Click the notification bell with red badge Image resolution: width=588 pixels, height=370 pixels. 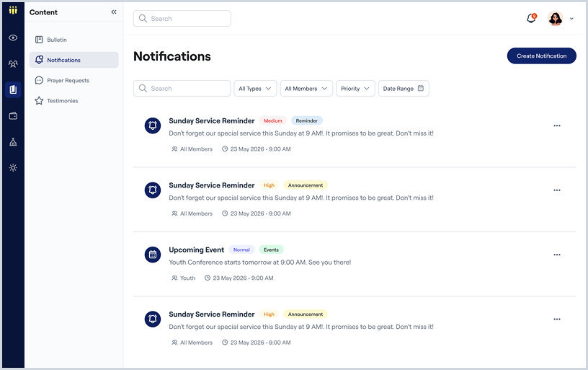(x=531, y=18)
